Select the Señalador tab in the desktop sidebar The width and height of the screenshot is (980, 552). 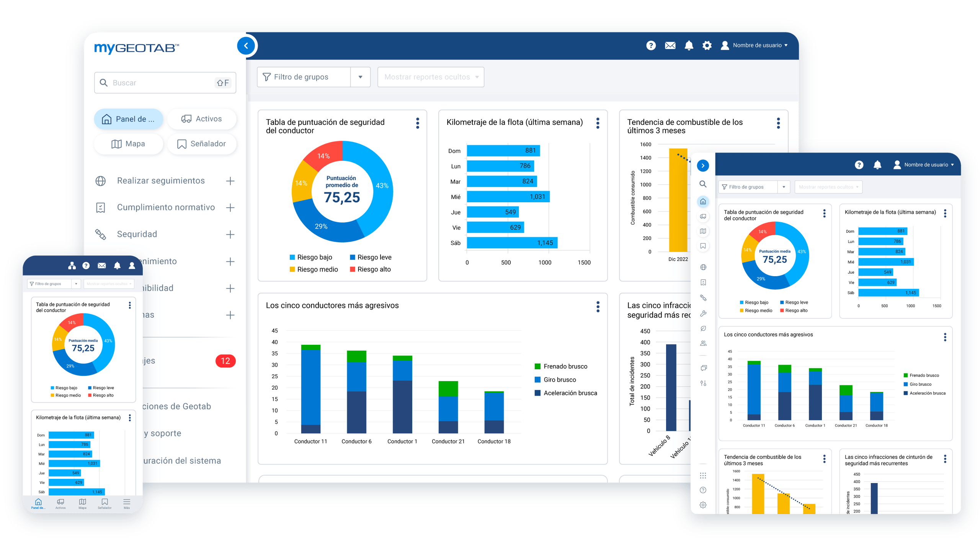coord(201,144)
